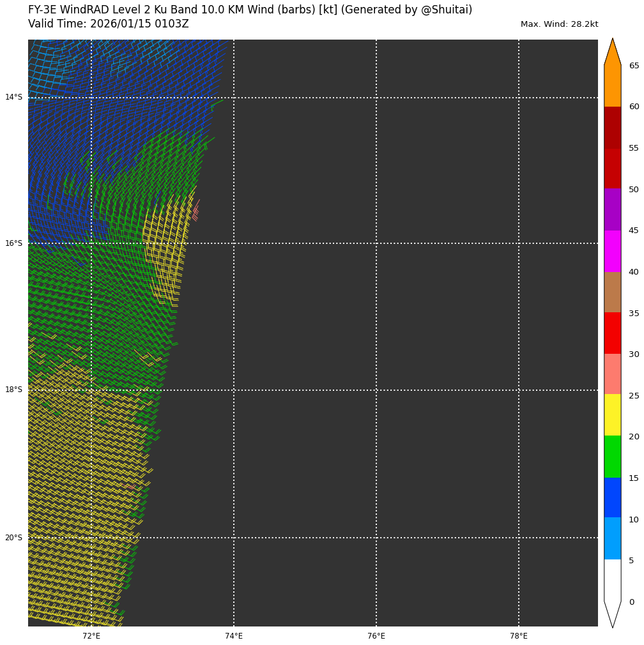644x645 pixels.
Task: Select the salmon 25–30 kt colorbar segment
Action: [x=612, y=374]
